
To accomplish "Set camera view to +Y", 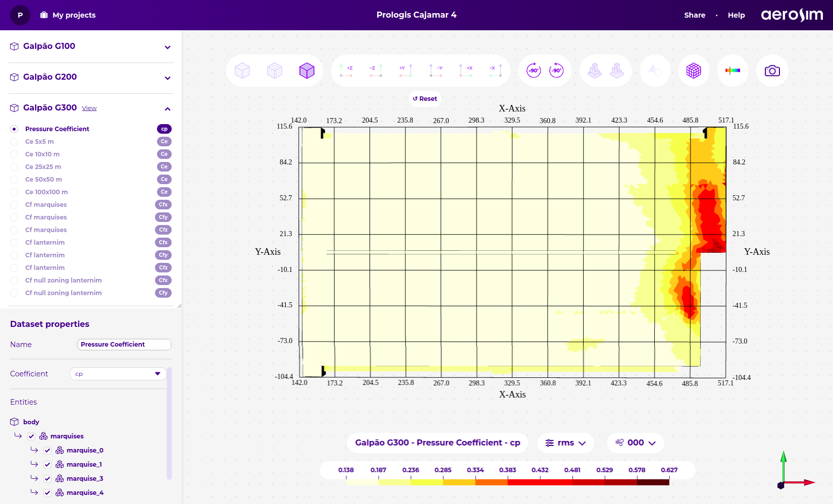I will click(x=406, y=71).
